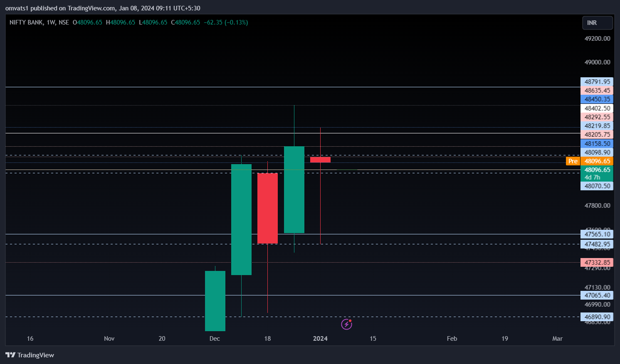The height and width of the screenshot is (364, 620).
Task: Click the 47130.00 axis value
Action: (x=597, y=288)
